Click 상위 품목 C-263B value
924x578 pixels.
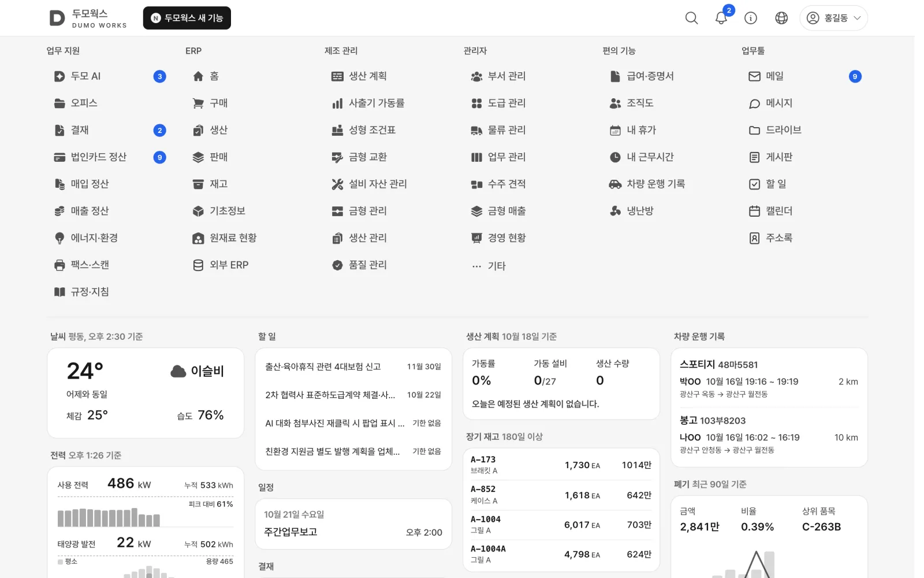coord(821,527)
